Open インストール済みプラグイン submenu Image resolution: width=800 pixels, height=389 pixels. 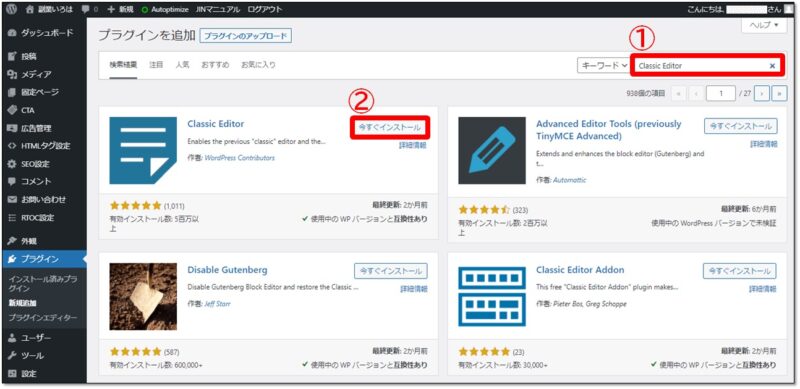(x=43, y=284)
